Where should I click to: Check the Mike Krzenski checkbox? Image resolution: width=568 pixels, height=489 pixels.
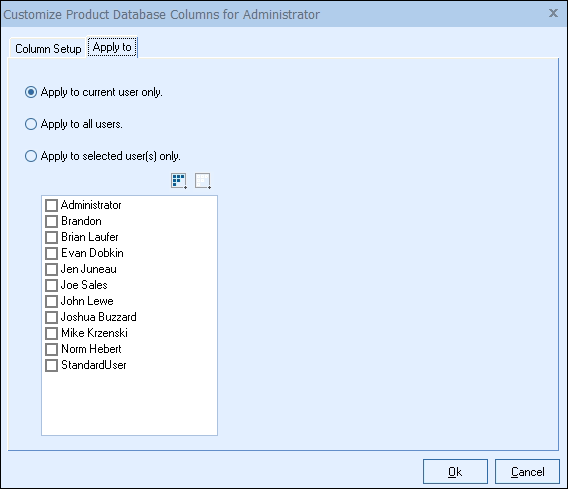[x=51, y=333]
